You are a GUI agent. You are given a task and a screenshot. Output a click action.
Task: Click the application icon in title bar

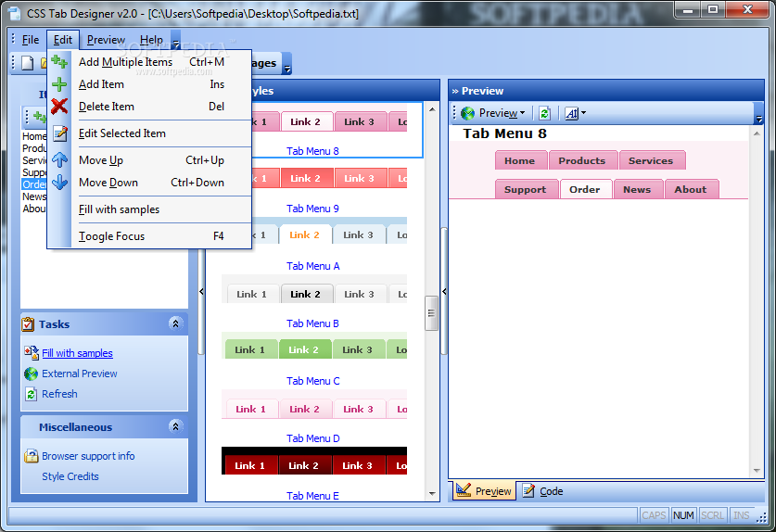(15, 13)
